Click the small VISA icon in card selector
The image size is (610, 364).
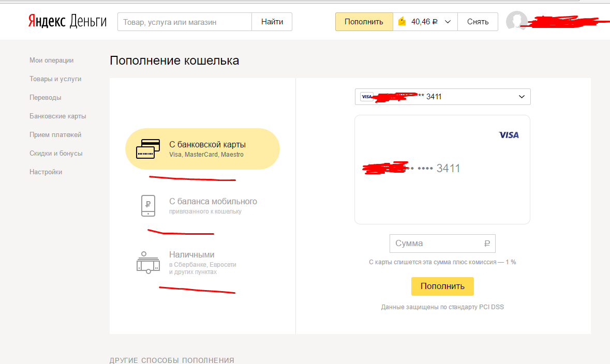367,97
